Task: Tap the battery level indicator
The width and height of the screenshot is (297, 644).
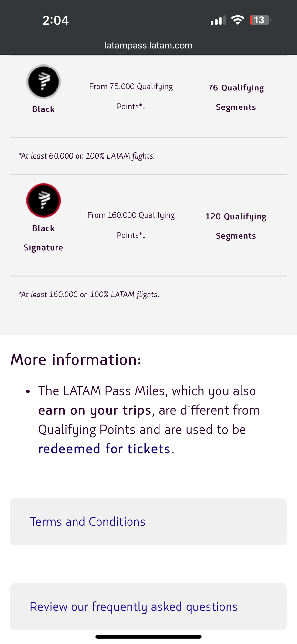Action: [x=260, y=20]
